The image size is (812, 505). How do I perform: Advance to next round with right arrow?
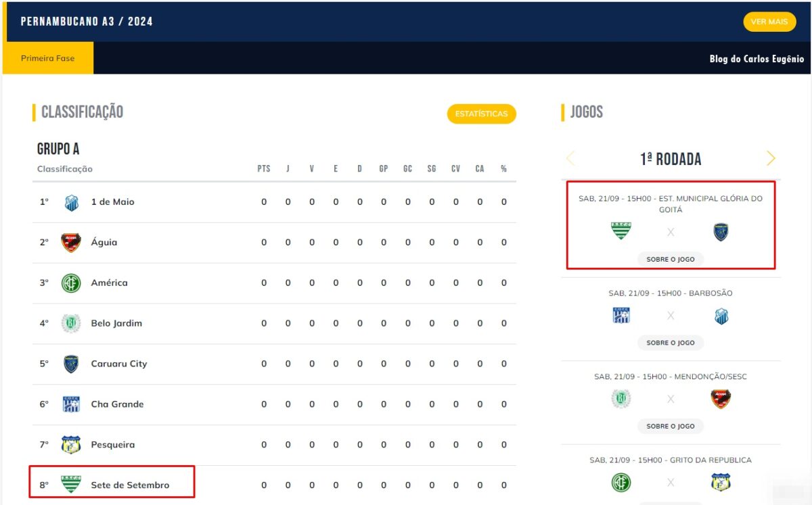(771, 159)
